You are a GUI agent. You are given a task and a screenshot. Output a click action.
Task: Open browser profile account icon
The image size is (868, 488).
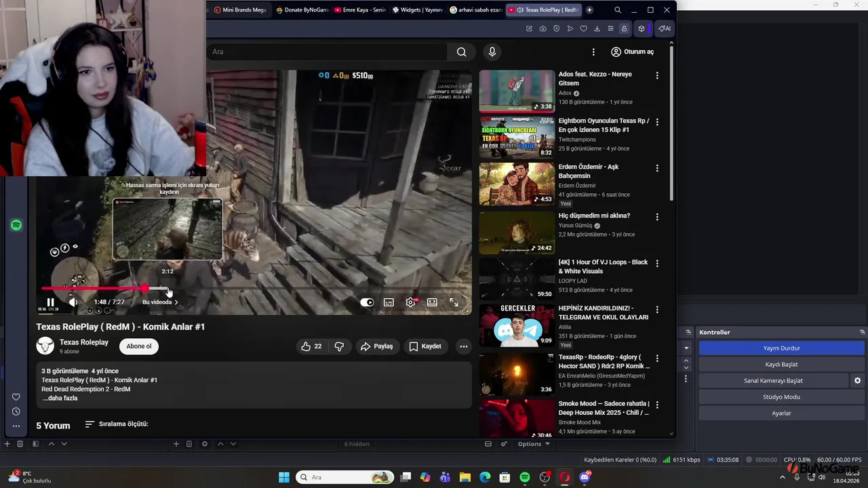pyautogui.click(x=624, y=28)
